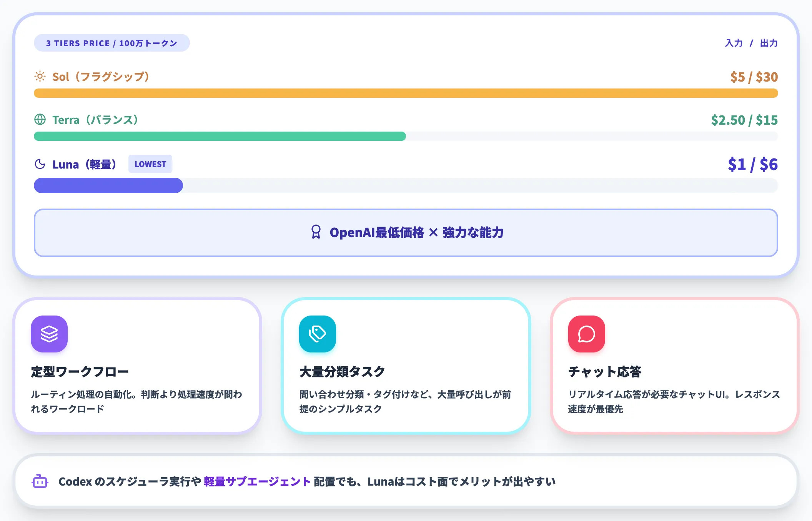
Task: Click the moon icon beside Luna
Action: point(40,164)
